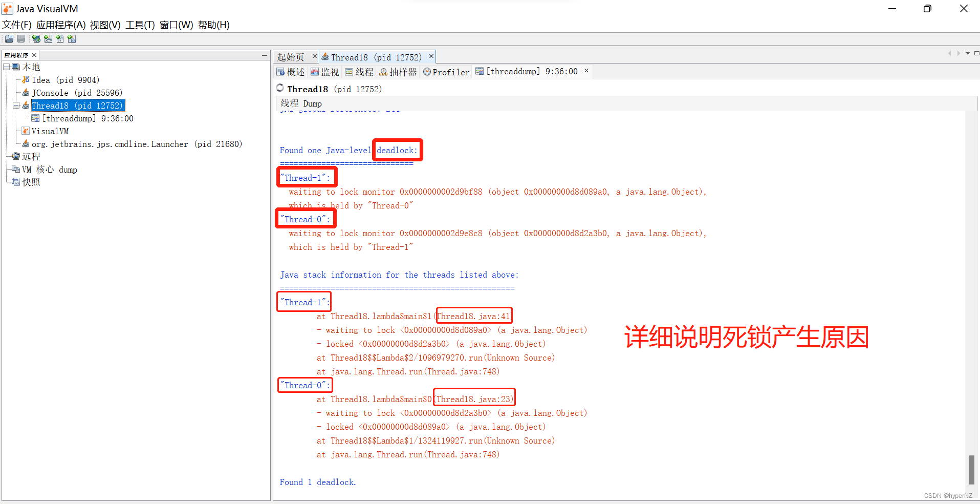Click the loading spinner icon next to Thread18 heading
980x504 pixels.
pos(280,88)
